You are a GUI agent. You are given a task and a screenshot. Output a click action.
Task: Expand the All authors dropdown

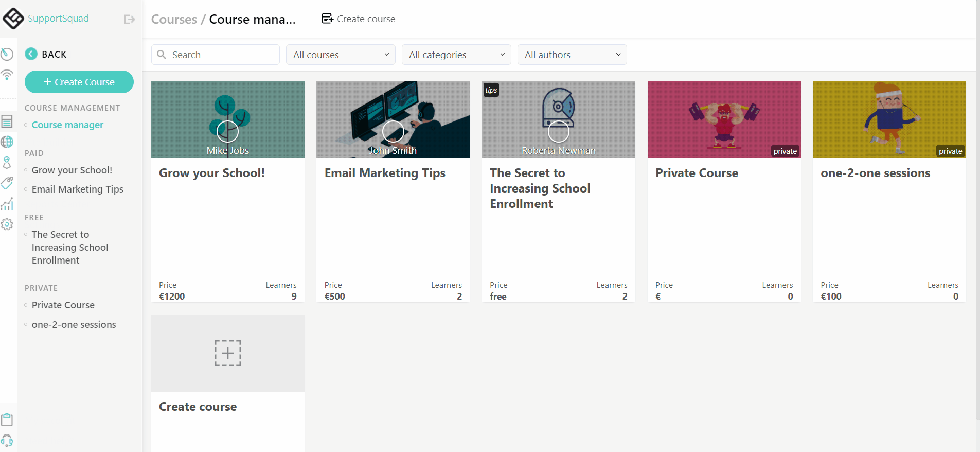572,55
